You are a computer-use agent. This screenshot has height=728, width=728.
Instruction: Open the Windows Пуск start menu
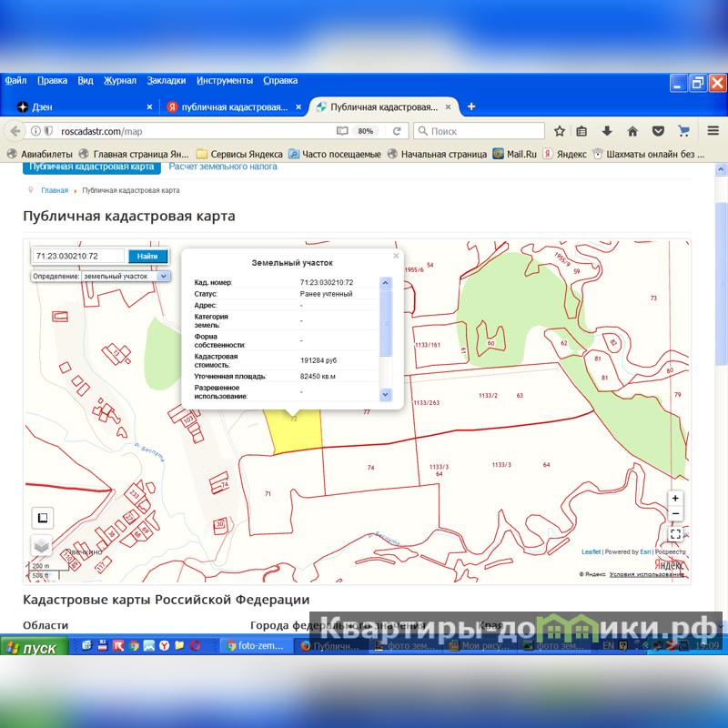(x=30, y=648)
